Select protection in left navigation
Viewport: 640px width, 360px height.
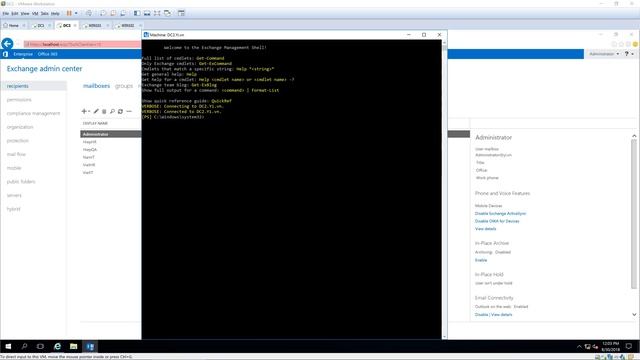point(18,141)
